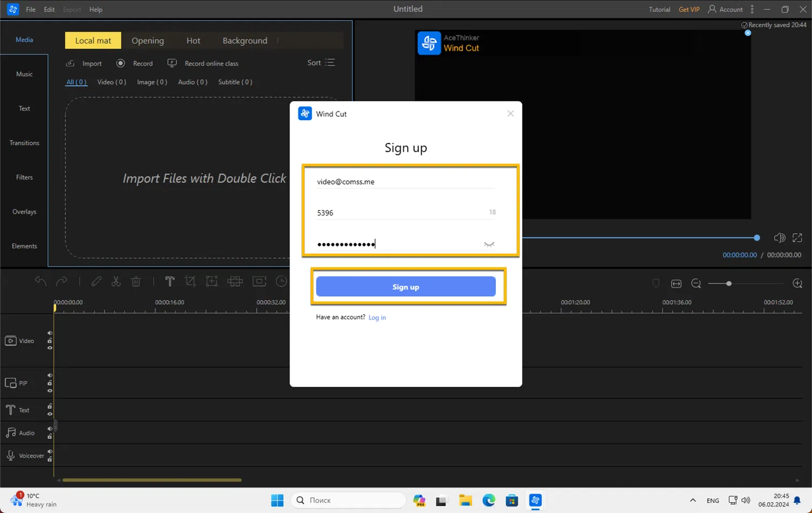Viewport: 812px width, 513px height.
Task: Show password using the eye icon
Action: point(489,244)
